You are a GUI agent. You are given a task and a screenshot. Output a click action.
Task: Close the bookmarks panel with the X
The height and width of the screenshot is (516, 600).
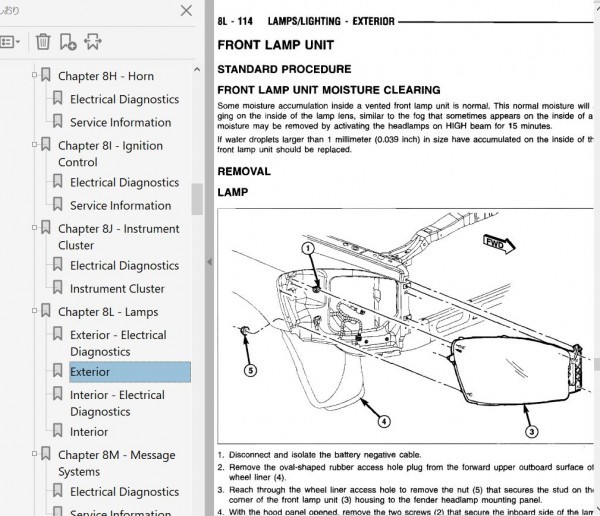186,10
